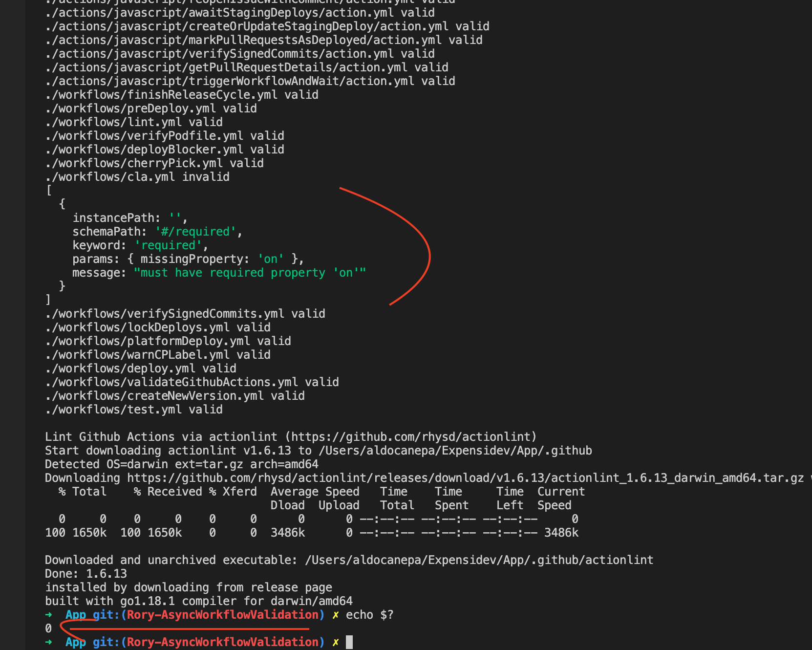Click the markPullRequestsAsDeployed action.yml line
The width and height of the screenshot is (812, 650).
264,40
